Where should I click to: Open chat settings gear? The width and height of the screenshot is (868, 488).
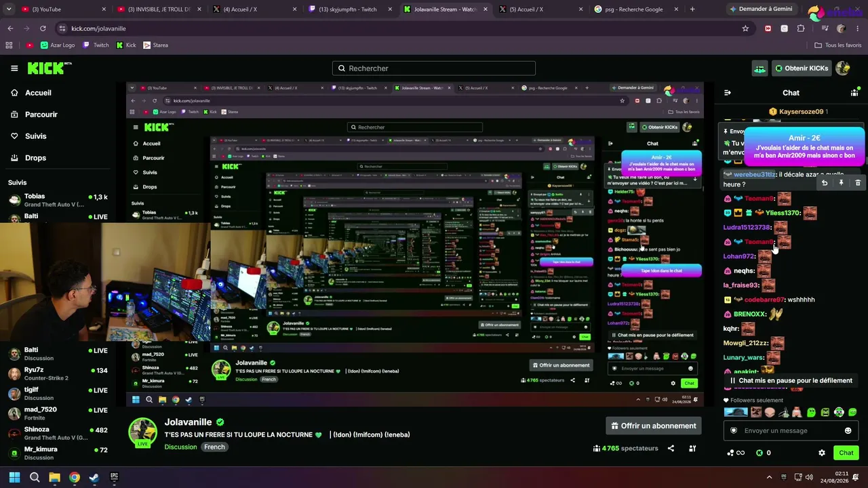click(x=822, y=453)
